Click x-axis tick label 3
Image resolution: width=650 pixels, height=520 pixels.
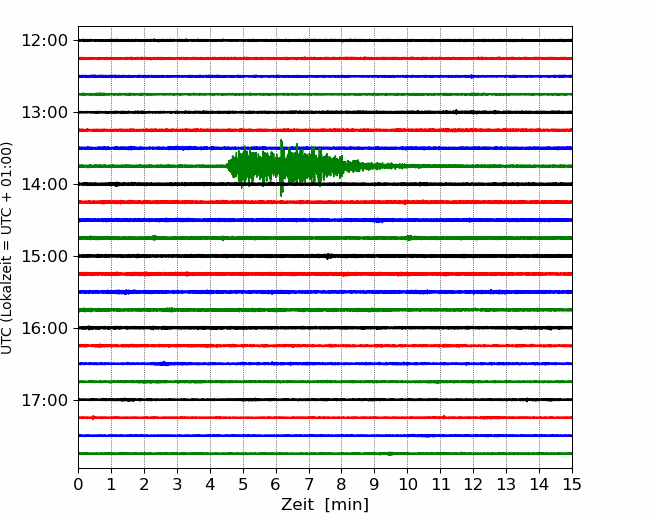177,484
